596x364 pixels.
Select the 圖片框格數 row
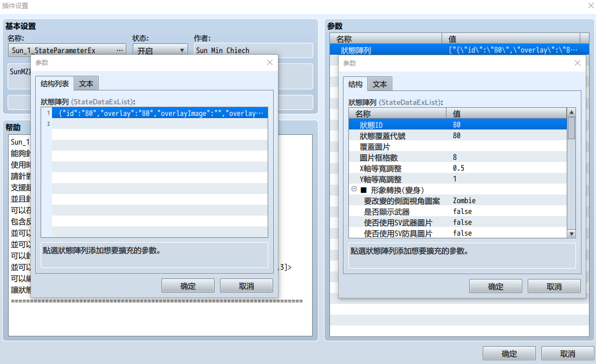point(458,157)
